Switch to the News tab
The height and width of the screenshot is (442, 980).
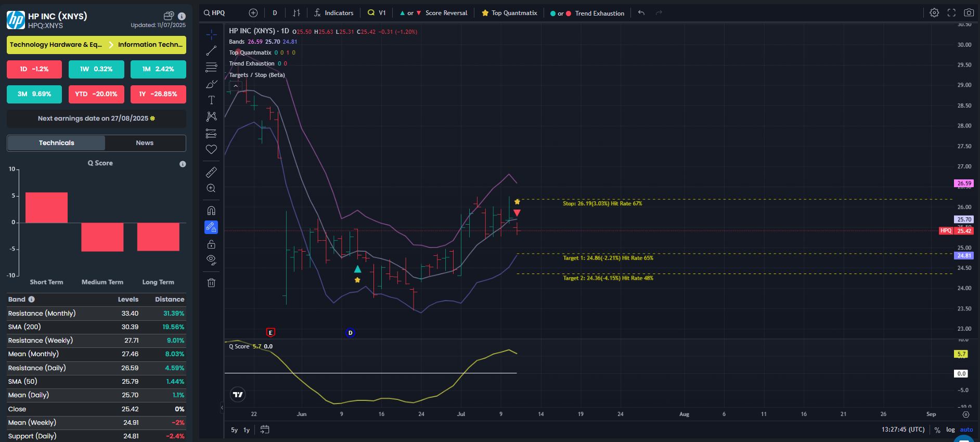pos(145,143)
